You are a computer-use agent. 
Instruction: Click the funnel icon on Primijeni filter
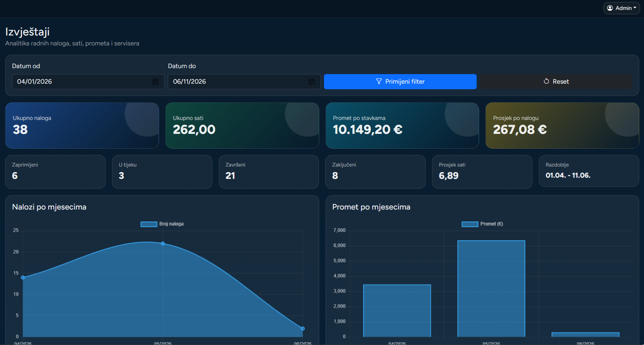[x=379, y=81]
